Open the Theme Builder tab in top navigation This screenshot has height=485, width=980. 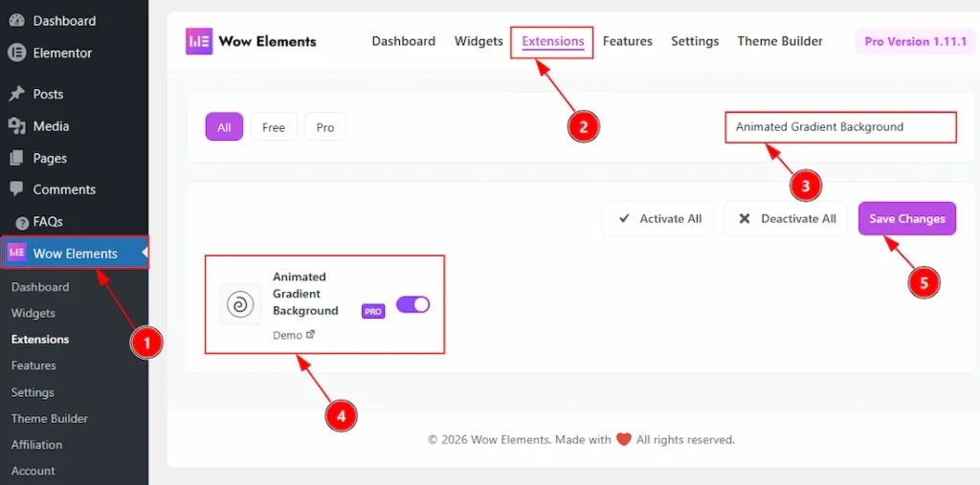click(780, 41)
